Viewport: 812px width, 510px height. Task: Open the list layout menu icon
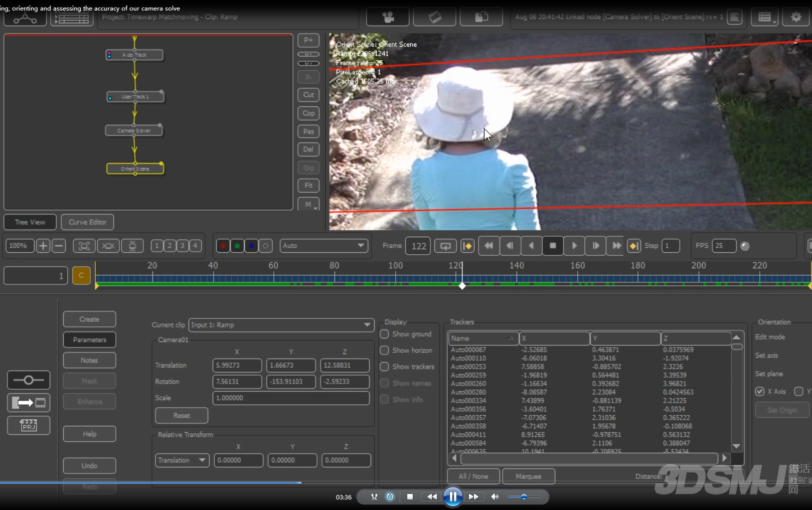click(765, 17)
